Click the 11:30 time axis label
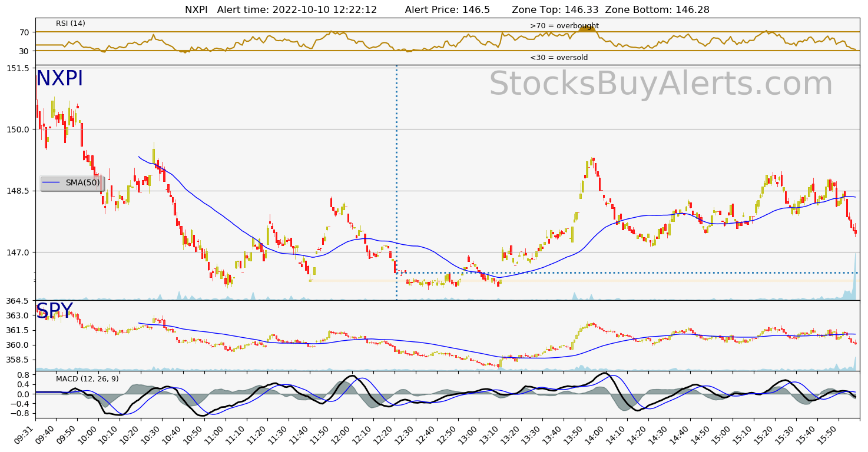Image resolution: width=868 pixels, height=452 pixels. [x=279, y=434]
